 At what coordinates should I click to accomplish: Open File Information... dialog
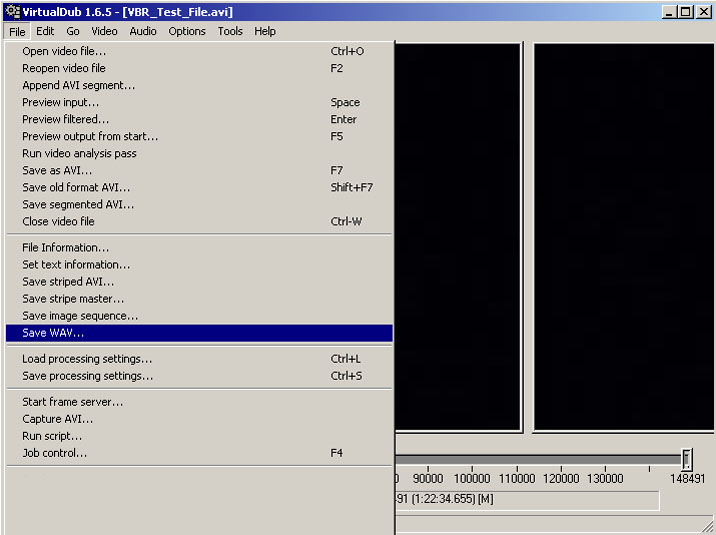tap(199, 247)
